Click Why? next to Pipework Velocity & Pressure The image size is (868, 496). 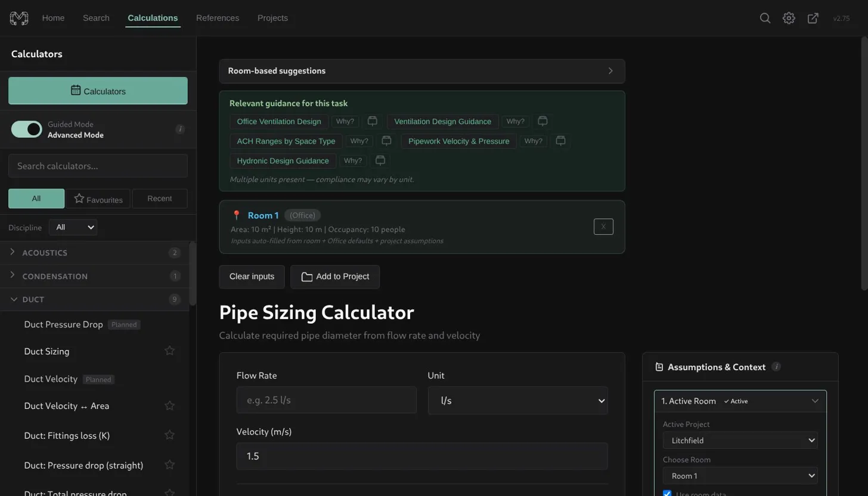tap(533, 141)
